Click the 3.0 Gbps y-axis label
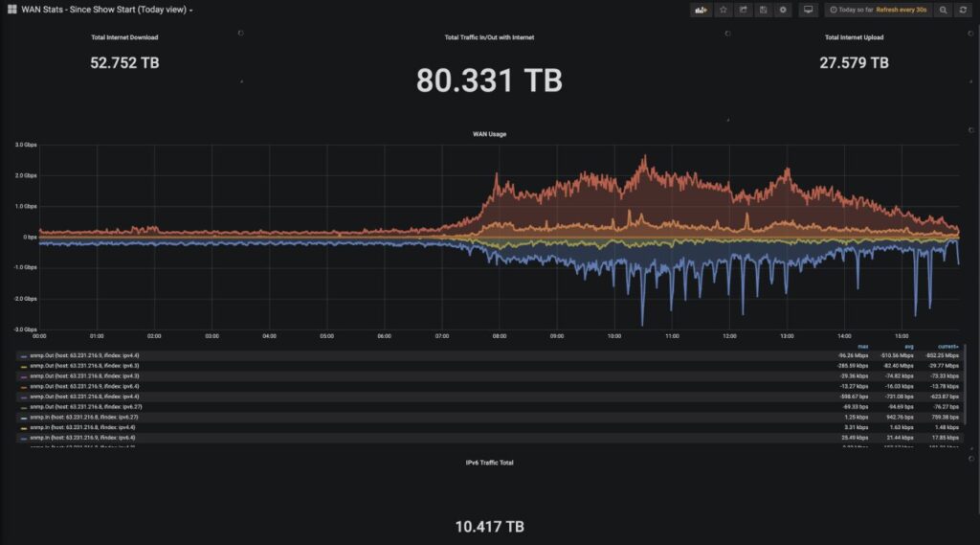Screen dimensions: 980x545 26,145
